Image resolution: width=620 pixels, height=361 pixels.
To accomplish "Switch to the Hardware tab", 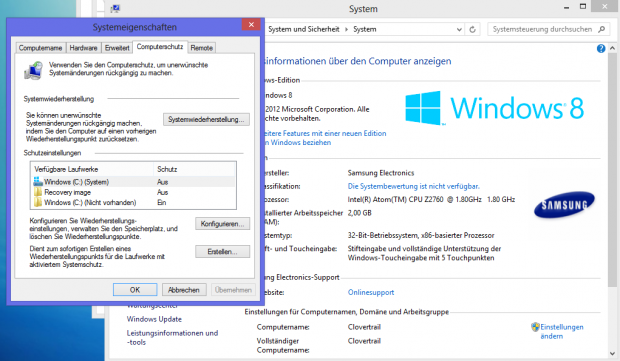I will coord(83,48).
